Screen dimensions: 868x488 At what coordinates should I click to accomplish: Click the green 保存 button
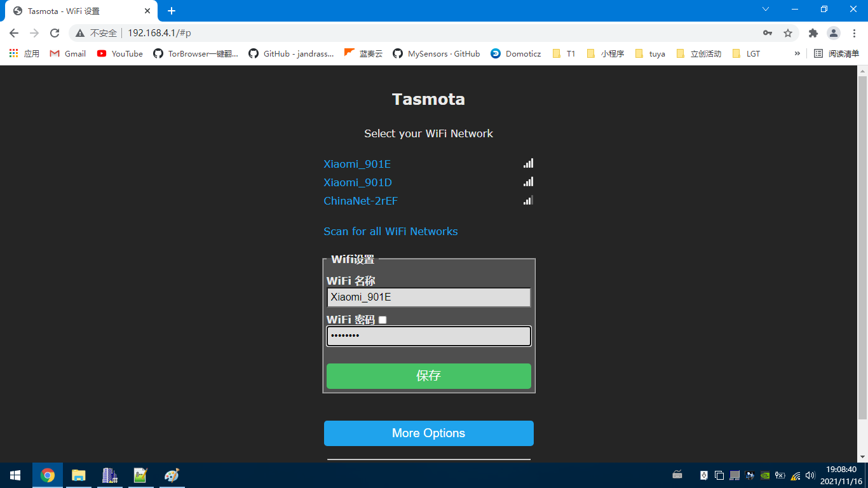point(429,376)
